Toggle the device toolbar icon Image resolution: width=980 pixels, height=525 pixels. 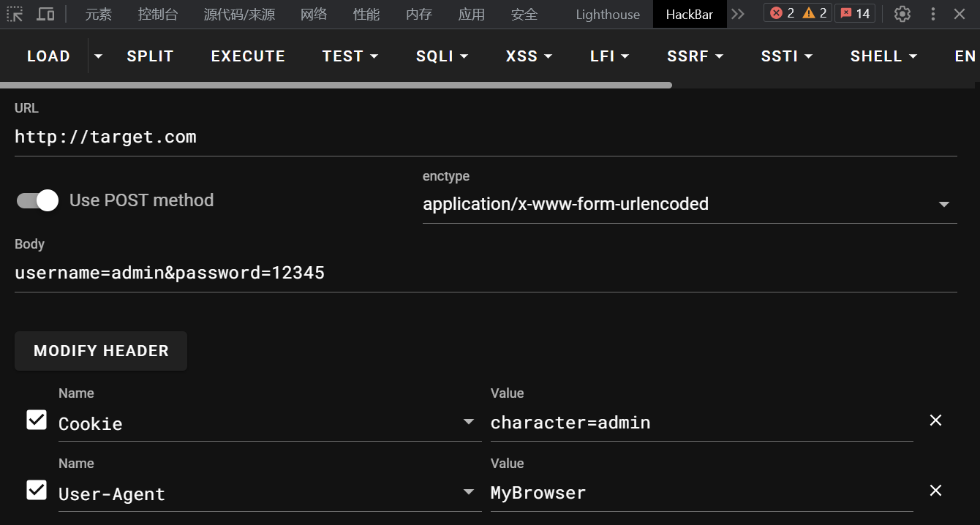[45, 14]
